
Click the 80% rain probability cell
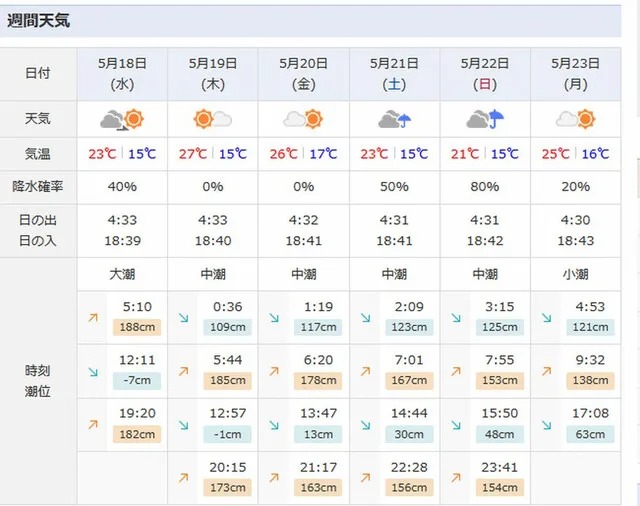pos(485,187)
